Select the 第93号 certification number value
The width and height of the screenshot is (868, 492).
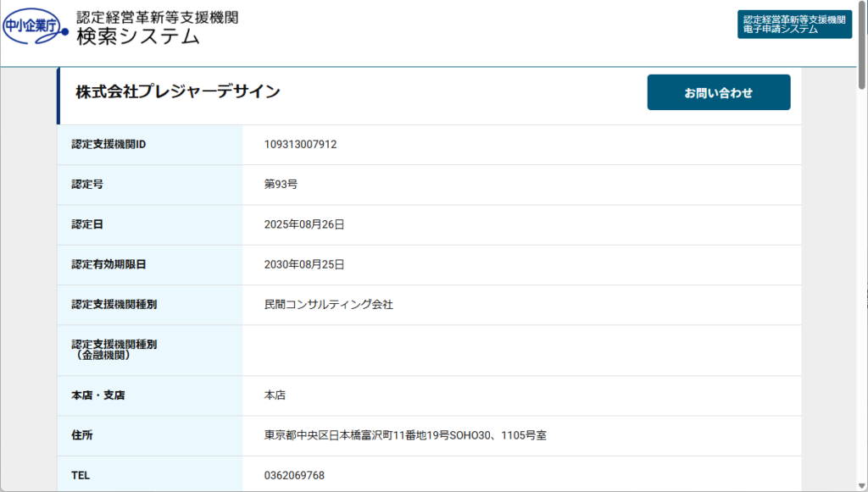[x=281, y=185]
